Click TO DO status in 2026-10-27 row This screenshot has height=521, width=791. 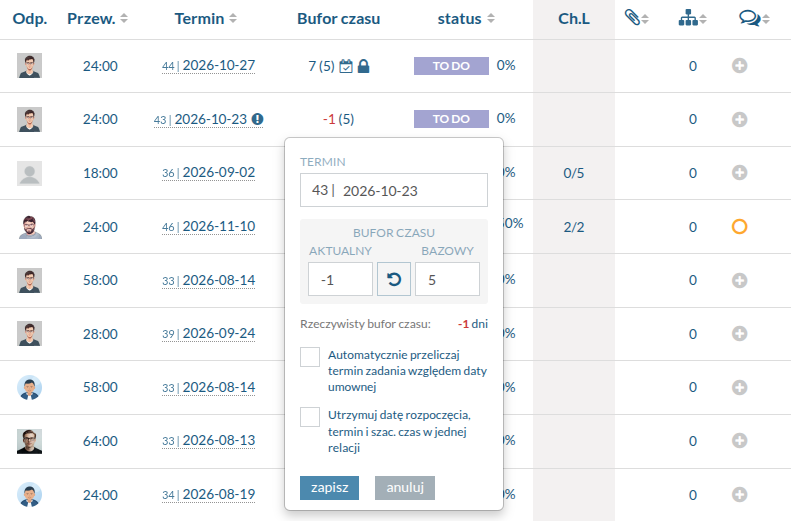[451, 66]
